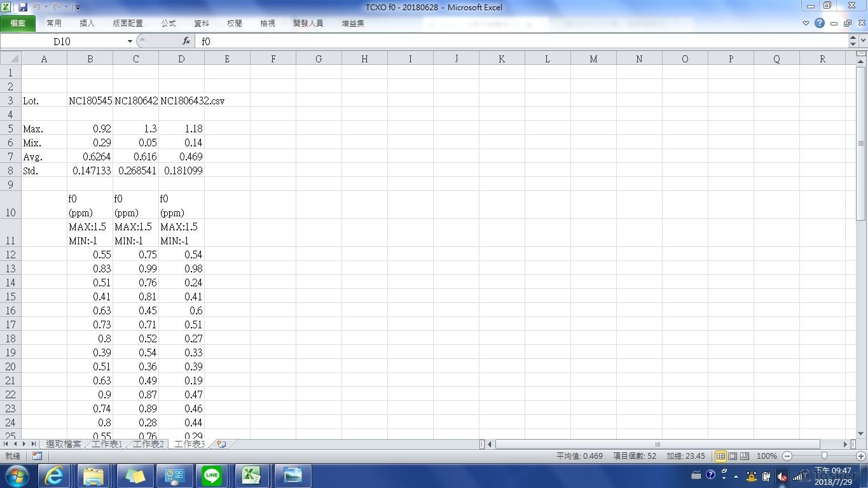Open Customize Quick Access Toolbar dropdown

coord(78,8)
